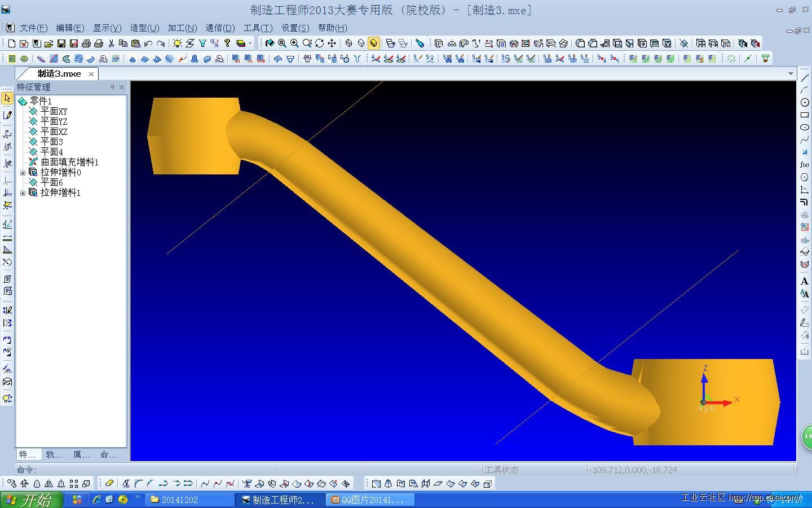Select 曲面填充增料1 in feature tree
This screenshot has width=812, height=508.
[x=69, y=162]
